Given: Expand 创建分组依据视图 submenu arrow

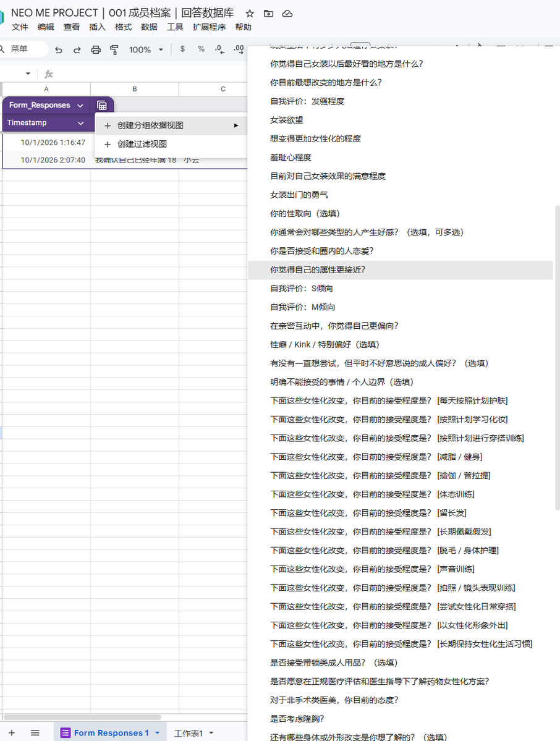Looking at the screenshot, I should [236, 125].
